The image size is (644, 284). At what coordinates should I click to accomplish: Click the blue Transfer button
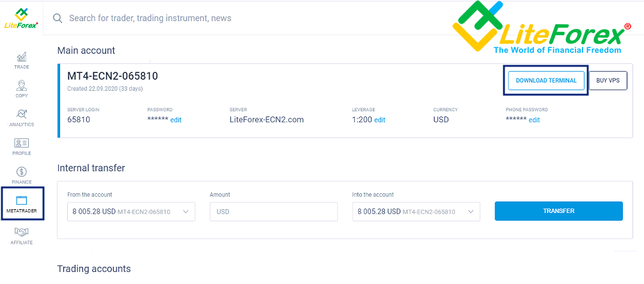[x=558, y=211]
